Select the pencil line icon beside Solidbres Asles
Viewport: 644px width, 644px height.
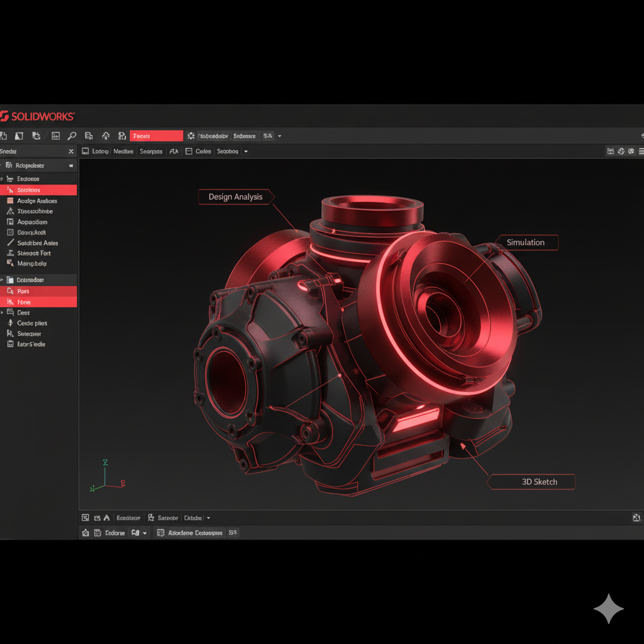(10, 243)
